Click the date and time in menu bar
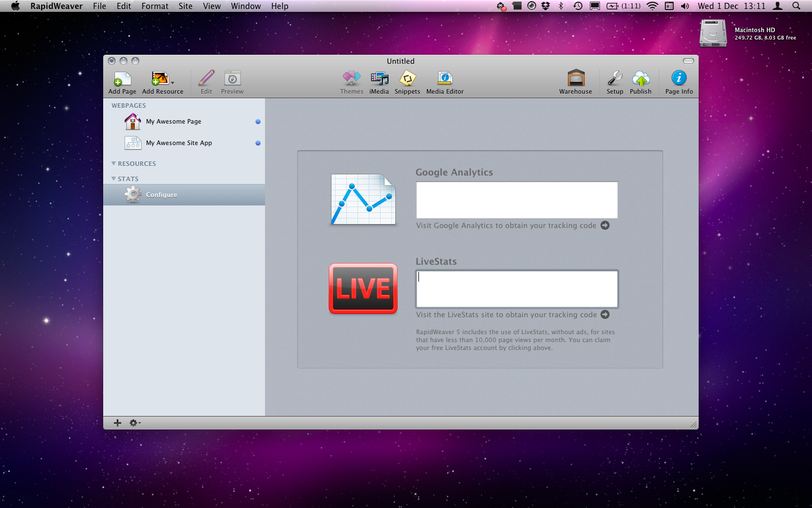Image resolution: width=812 pixels, height=508 pixels. pyautogui.click(x=731, y=6)
